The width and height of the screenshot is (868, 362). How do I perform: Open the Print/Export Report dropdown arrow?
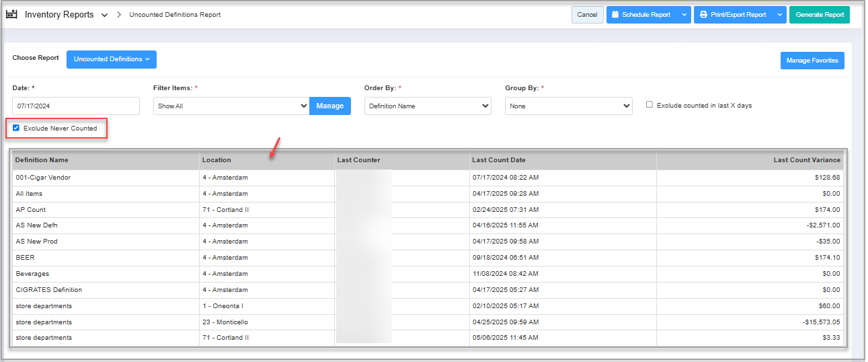tap(779, 15)
